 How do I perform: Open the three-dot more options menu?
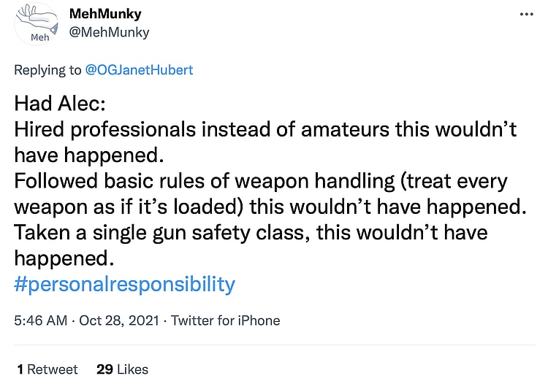tap(526, 14)
